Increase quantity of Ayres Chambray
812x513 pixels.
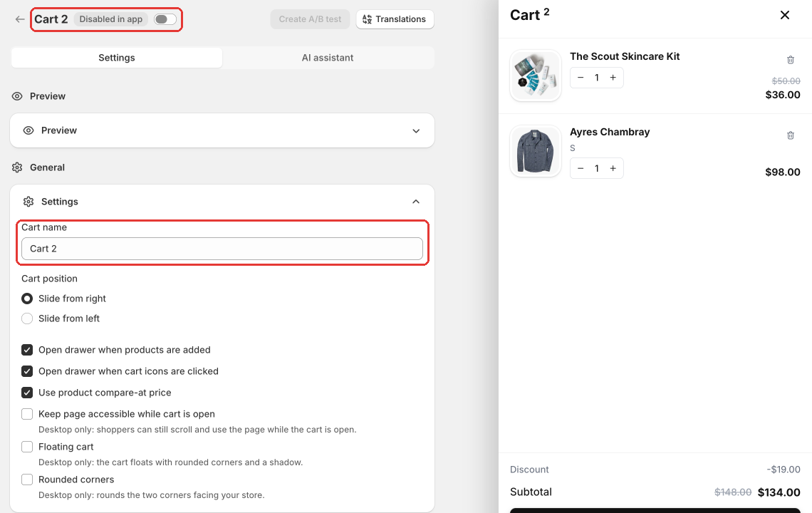(x=613, y=168)
